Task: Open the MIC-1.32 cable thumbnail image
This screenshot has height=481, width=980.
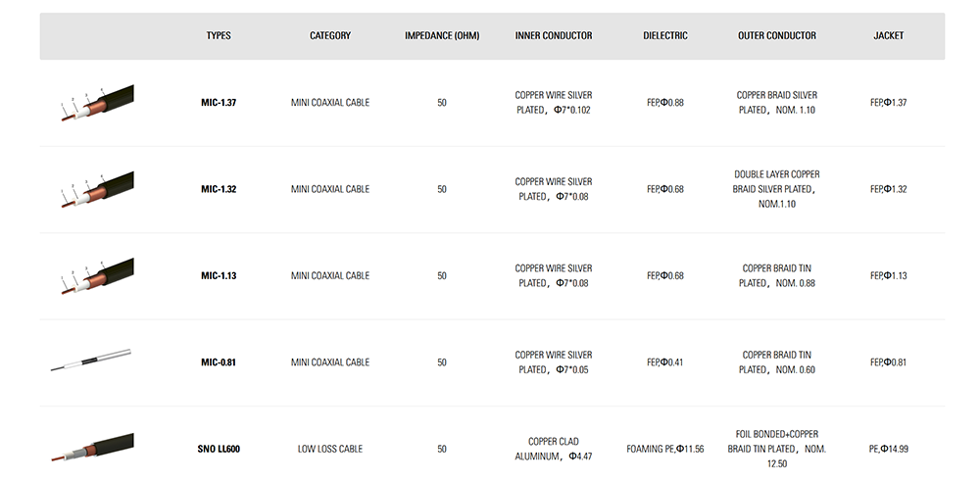Action: (x=97, y=189)
